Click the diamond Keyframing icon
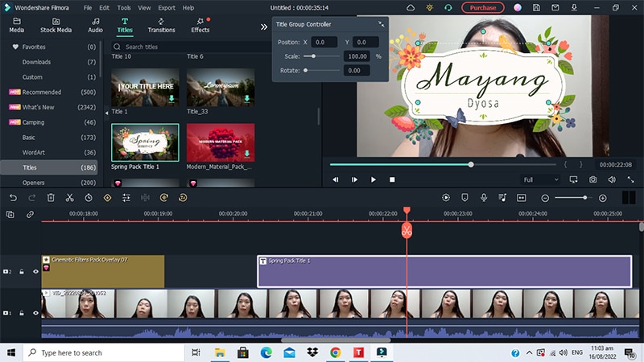Screen dimensions: 644x362 coord(107,198)
